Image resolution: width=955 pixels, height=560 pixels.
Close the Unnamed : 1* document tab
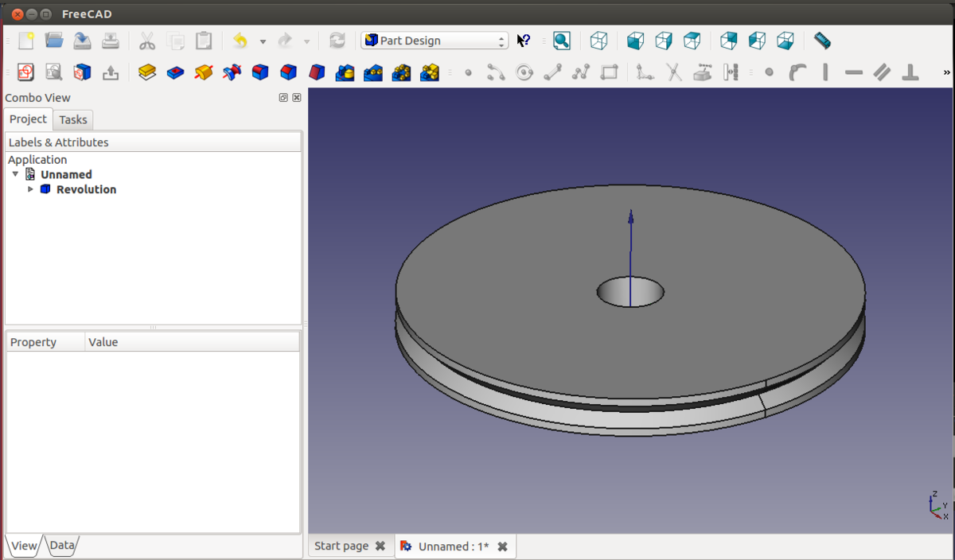pyautogui.click(x=502, y=546)
